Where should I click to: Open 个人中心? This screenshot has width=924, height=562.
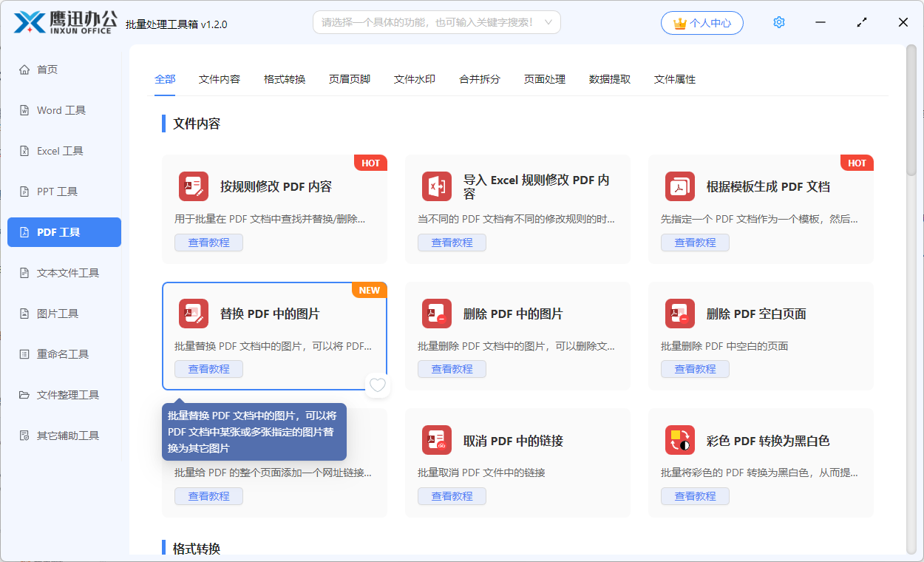pyautogui.click(x=702, y=22)
